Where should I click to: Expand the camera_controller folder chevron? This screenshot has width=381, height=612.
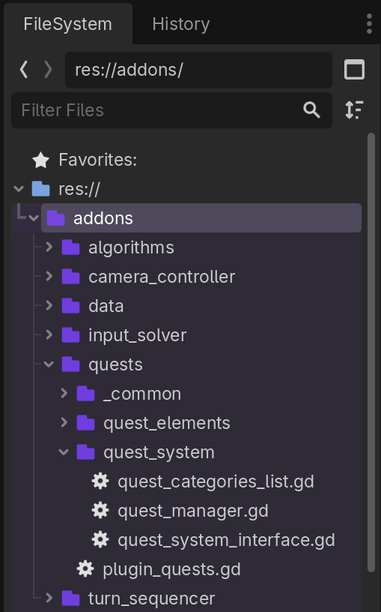click(49, 276)
